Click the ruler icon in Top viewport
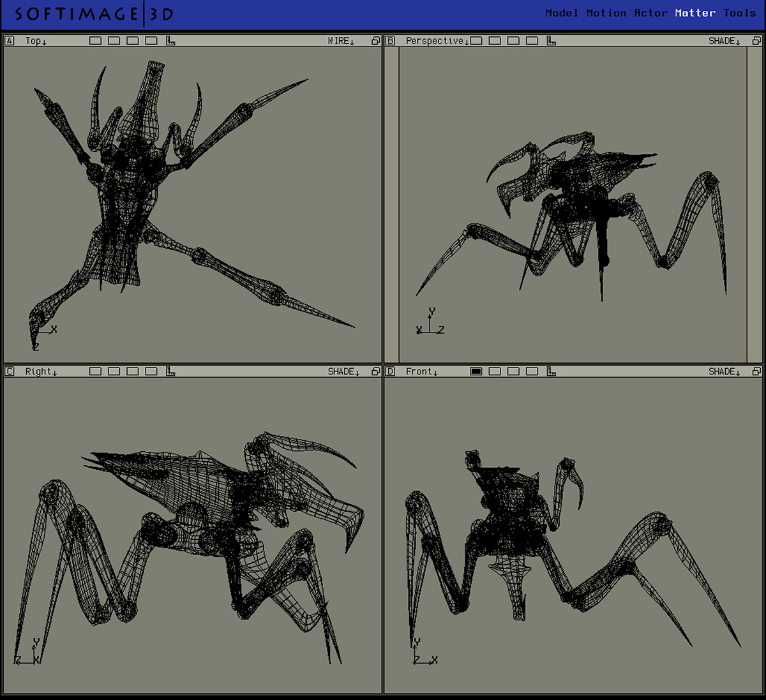This screenshot has height=700, width=766. (x=170, y=41)
